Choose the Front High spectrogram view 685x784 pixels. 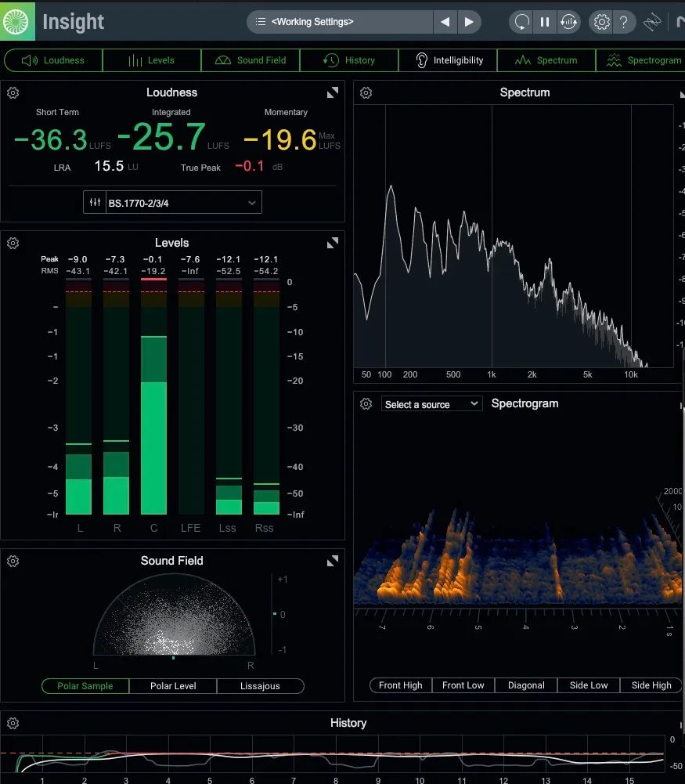point(401,685)
